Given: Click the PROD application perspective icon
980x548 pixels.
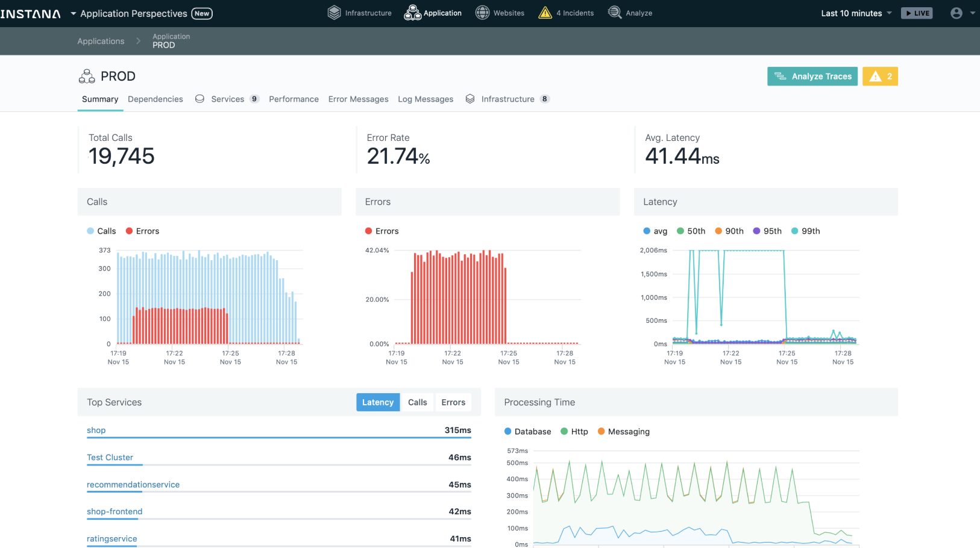Looking at the screenshot, I should click(86, 76).
